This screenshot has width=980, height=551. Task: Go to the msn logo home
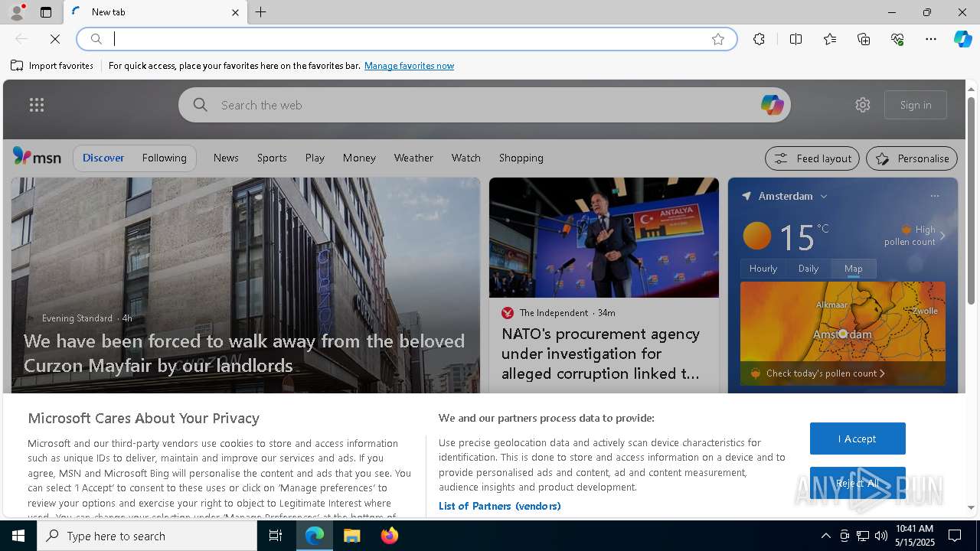pyautogui.click(x=37, y=157)
